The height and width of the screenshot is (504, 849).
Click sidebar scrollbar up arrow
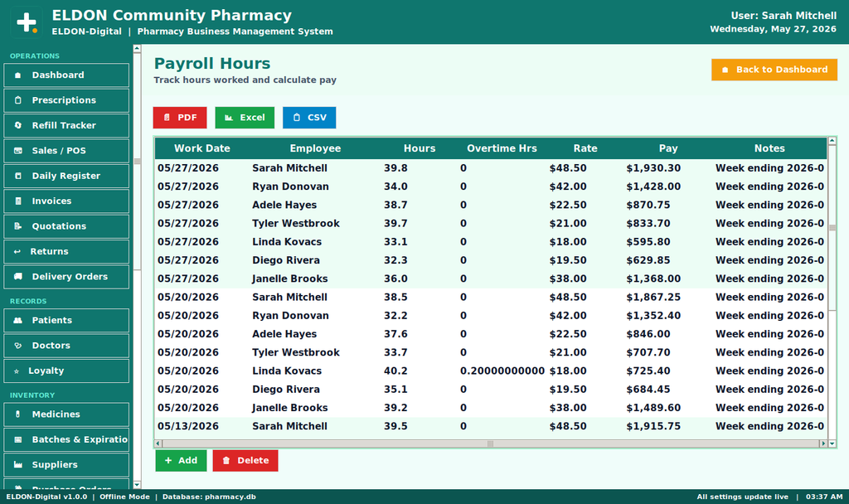[x=137, y=49]
